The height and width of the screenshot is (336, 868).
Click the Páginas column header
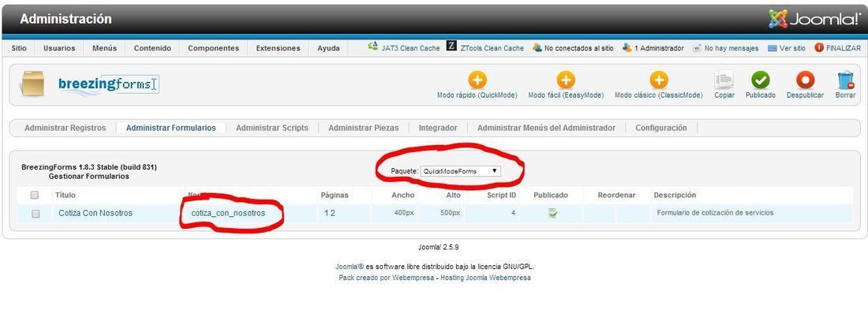(x=335, y=196)
